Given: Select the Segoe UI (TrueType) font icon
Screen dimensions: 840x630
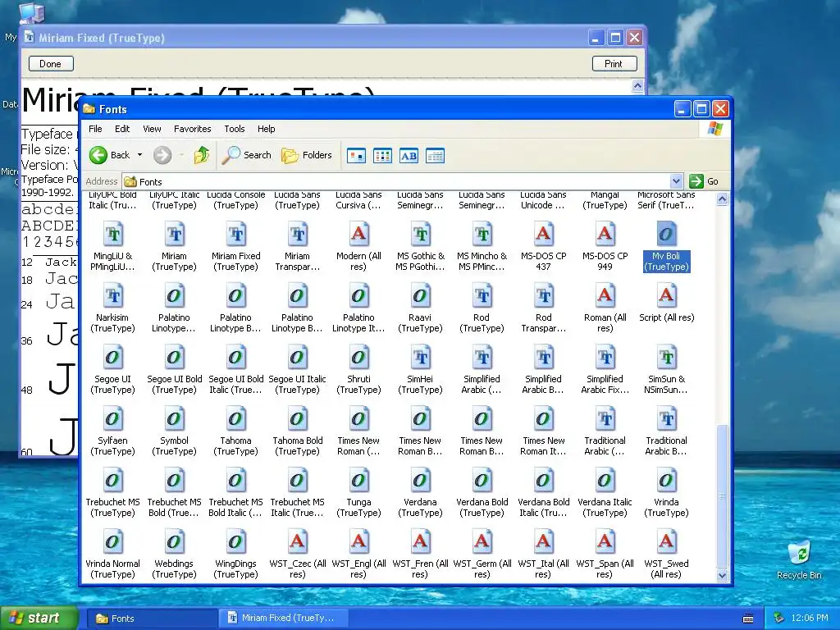Looking at the screenshot, I should [112, 358].
